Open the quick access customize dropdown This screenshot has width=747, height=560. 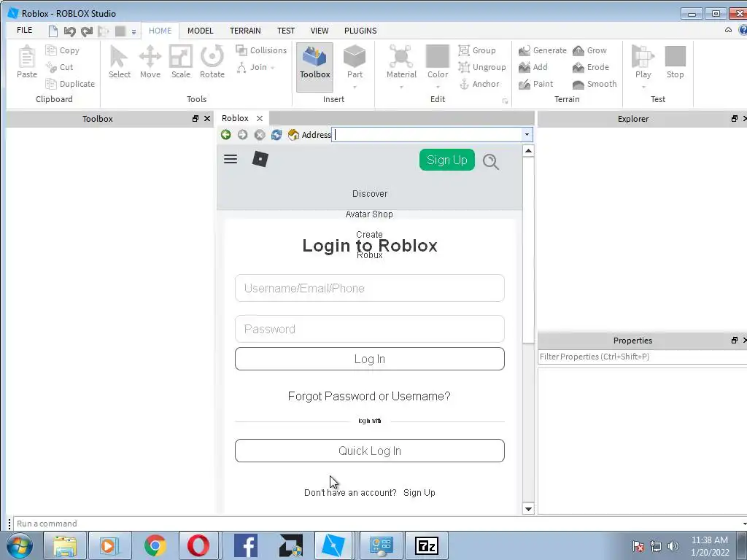point(133,32)
